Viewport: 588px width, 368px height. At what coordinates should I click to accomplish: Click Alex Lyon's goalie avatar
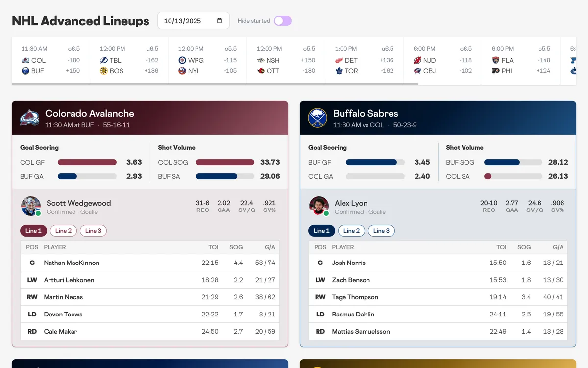319,207
